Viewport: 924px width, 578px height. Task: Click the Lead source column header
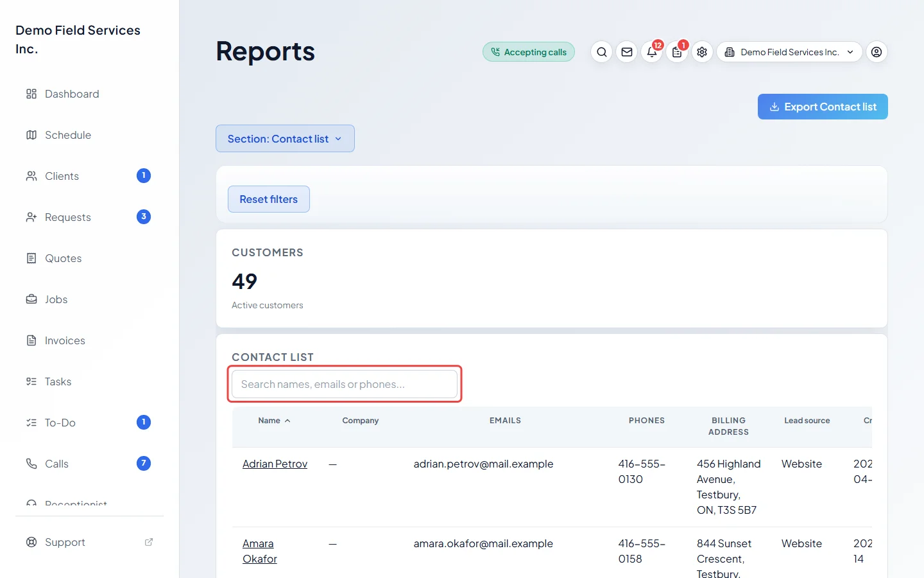coord(807,421)
